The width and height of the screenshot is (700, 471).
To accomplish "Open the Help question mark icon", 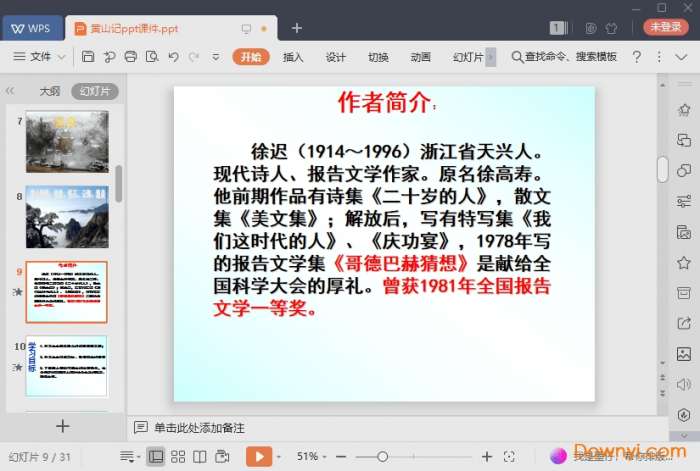I will click(x=637, y=57).
